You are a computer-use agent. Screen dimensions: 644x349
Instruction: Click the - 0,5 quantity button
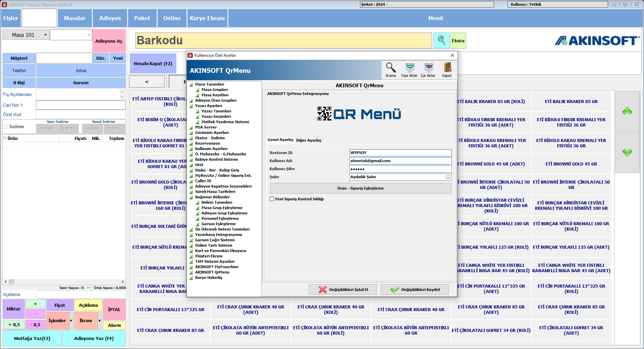point(35,325)
